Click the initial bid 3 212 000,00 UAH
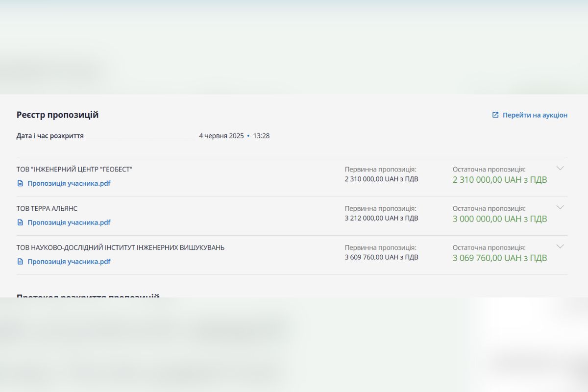 (381, 218)
